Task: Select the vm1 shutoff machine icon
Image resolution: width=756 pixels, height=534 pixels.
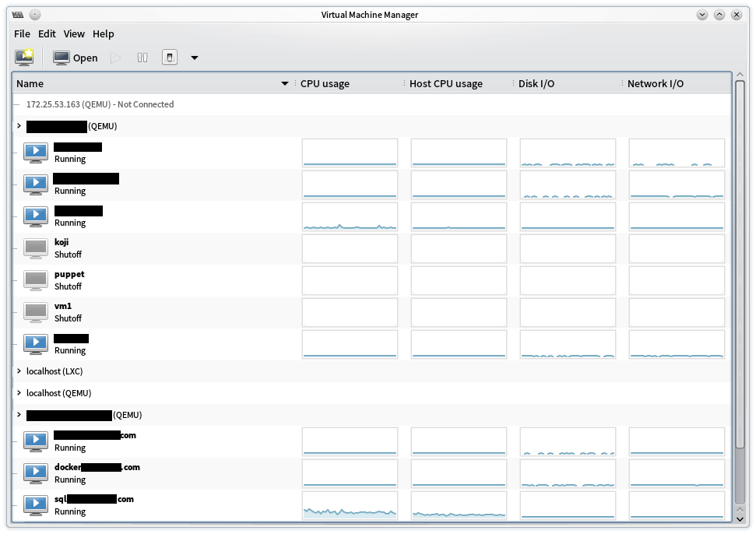Action: pos(36,312)
